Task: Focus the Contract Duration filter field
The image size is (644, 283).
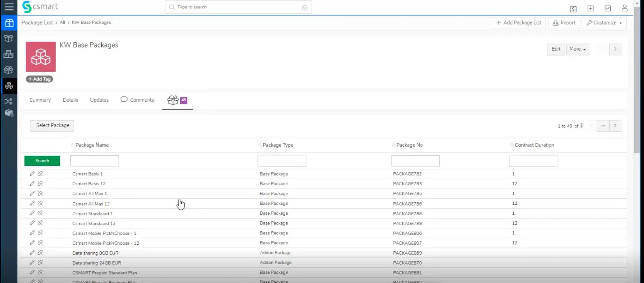Action: (x=534, y=161)
